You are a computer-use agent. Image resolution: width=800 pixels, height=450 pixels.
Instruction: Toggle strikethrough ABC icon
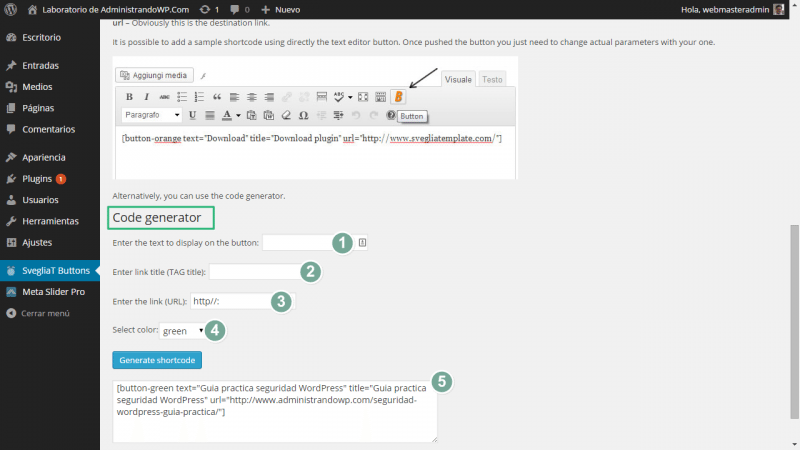click(164, 96)
